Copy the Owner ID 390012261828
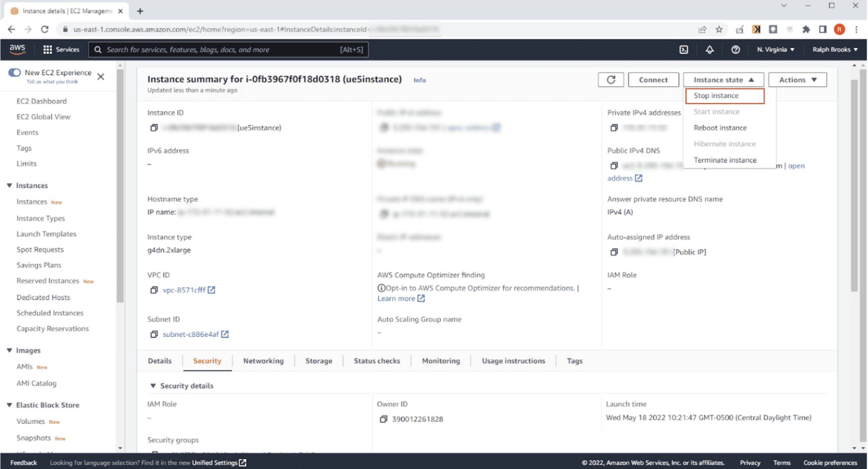This screenshot has height=469, width=868. [x=383, y=419]
